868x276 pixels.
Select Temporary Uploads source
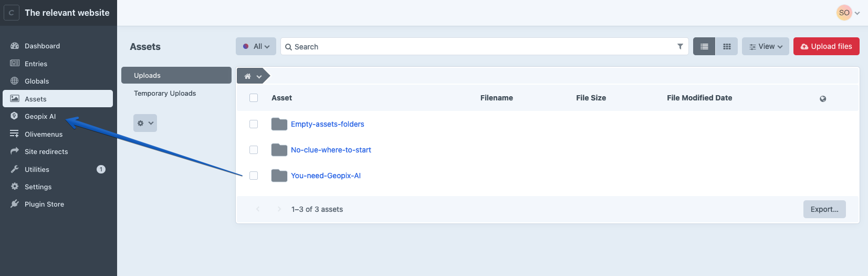pyautogui.click(x=165, y=93)
